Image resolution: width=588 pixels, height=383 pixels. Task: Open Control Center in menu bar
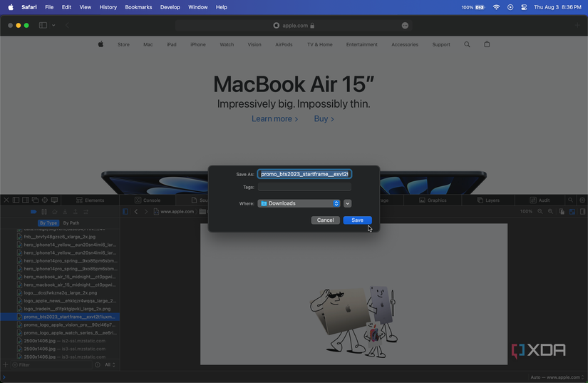(x=524, y=7)
